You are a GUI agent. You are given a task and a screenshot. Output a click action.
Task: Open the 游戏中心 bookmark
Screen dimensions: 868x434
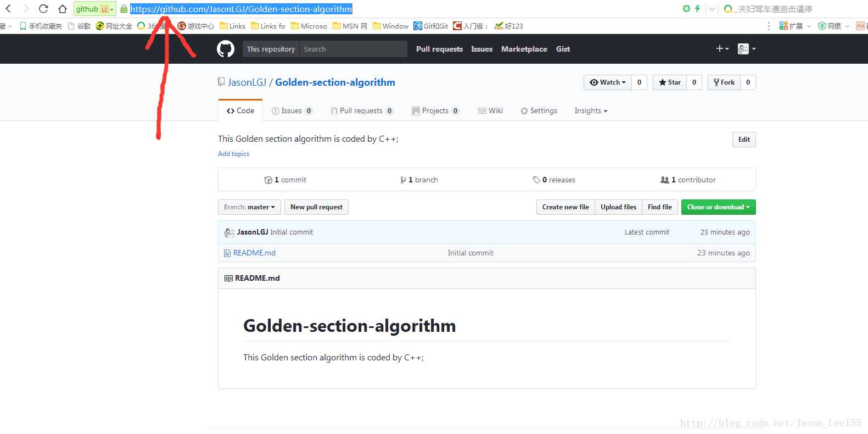pos(196,26)
